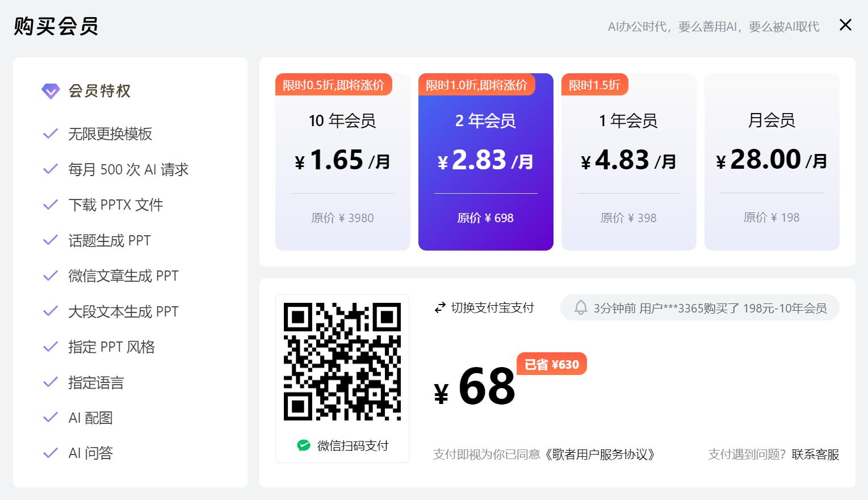Click the 购买会员 title text
This screenshot has width=868, height=500.
[56, 26]
